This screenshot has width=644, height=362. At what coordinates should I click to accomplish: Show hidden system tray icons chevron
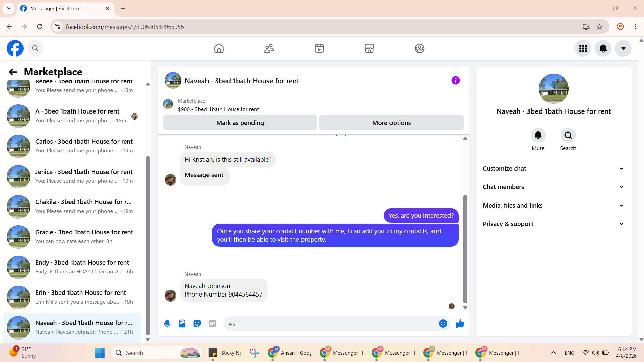[x=554, y=353]
